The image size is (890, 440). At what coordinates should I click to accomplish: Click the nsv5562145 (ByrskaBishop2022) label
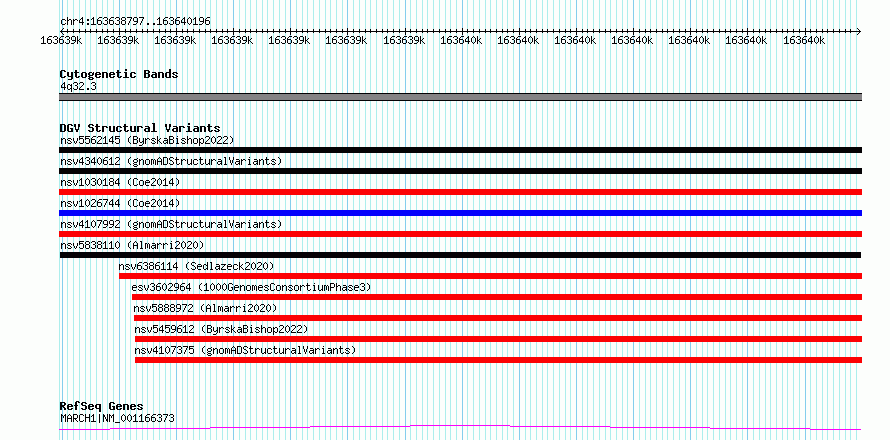point(147,140)
